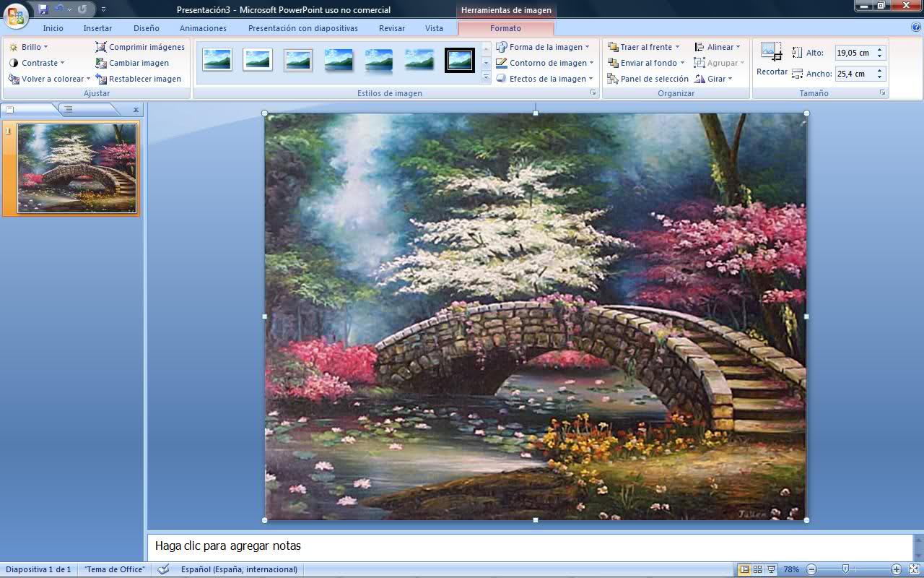Screen dimensions: 924x578
Task: Switch to Slide Sorter view
Action: click(x=757, y=569)
